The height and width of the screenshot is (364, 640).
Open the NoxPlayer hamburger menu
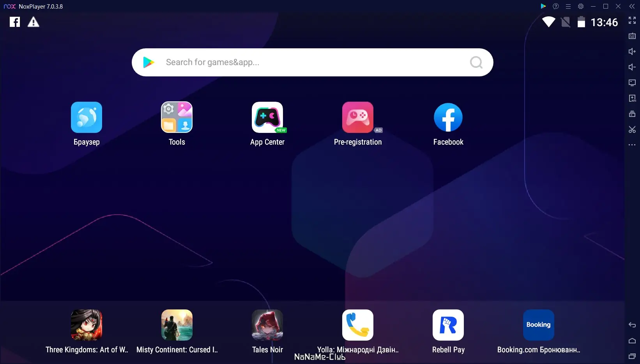(568, 6)
